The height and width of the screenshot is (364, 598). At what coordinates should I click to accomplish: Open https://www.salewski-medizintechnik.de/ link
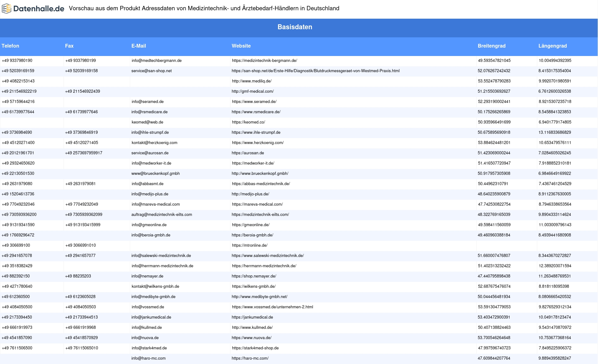tap(268, 256)
